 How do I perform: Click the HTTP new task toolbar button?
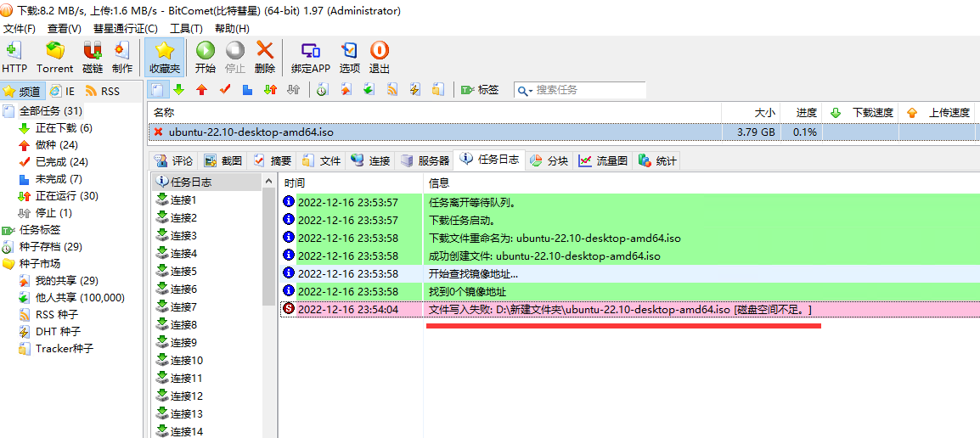[x=14, y=58]
